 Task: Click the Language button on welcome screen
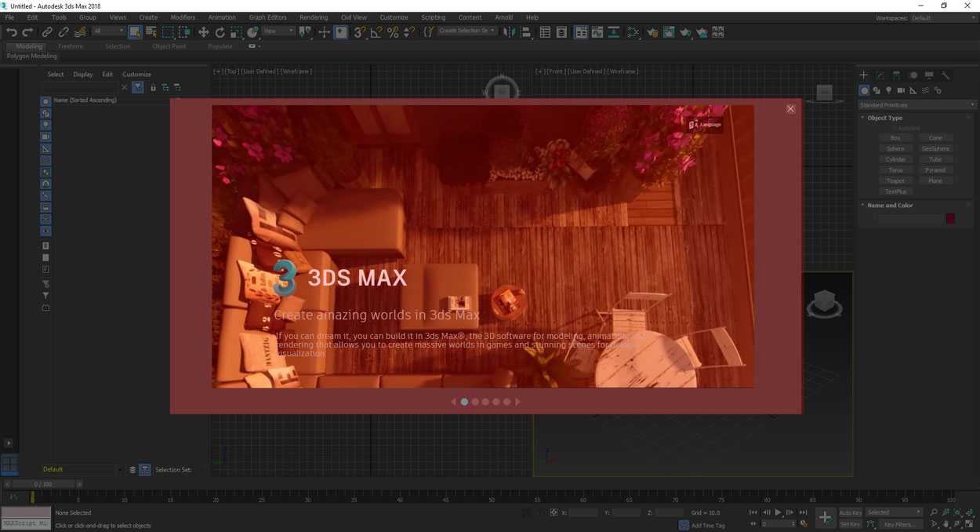(x=704, y=124)
